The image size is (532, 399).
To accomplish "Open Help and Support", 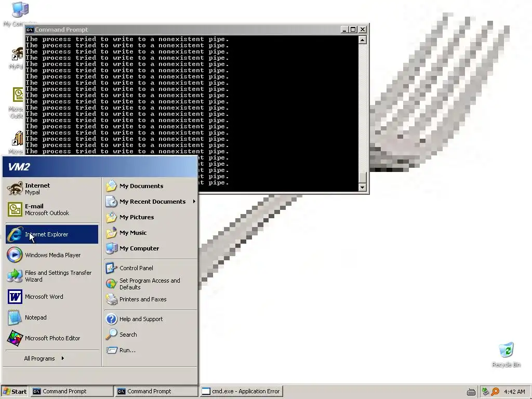I will pyautogui.click(x=151, y=319).
